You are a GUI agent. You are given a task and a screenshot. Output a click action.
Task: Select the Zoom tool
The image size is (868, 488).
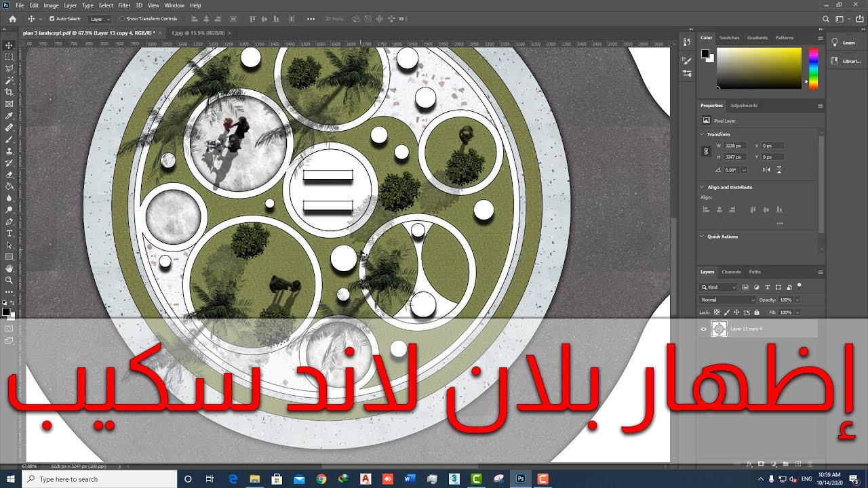click(9, 280)
